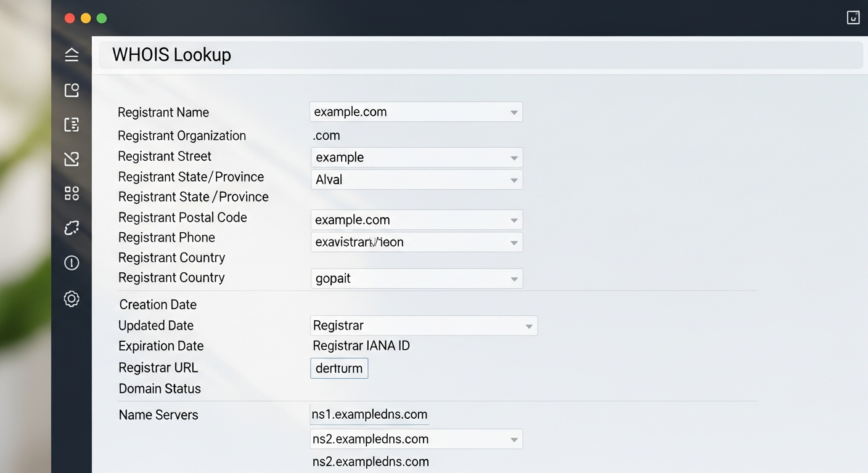Click the eject-style icon atop the sidebar
This screenshot has height=473, width=868.
72,54
